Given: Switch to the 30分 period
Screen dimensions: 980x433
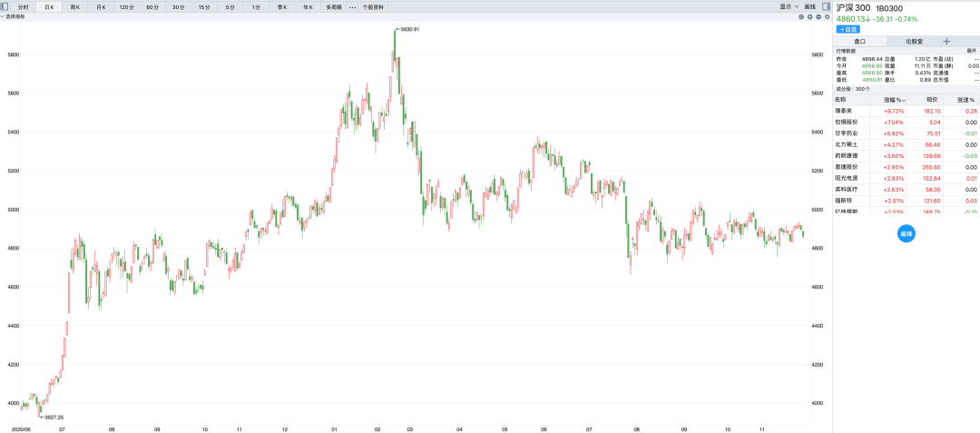Looking at the screenshot, I should [x=178, y=7].
